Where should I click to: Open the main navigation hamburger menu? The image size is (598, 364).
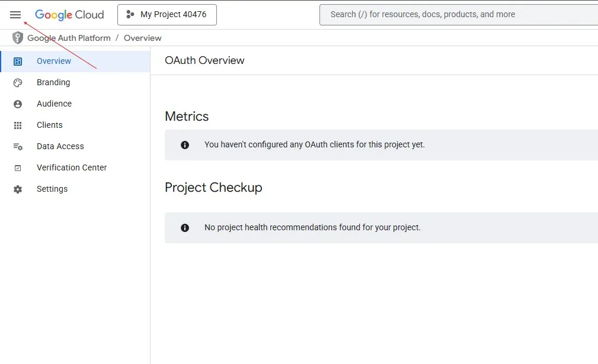tap(15, 15)
